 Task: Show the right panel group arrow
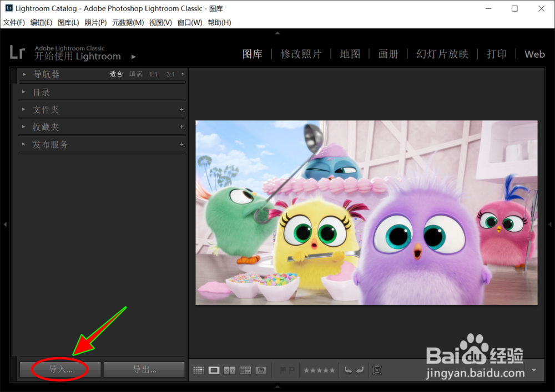click(550, 224)
